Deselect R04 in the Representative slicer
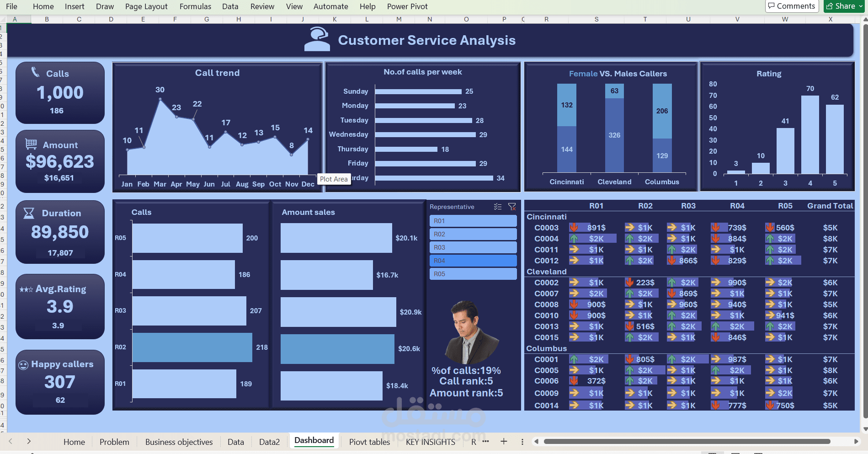The image size is (868, 454). pyautogui.click(x=473, y=260)
